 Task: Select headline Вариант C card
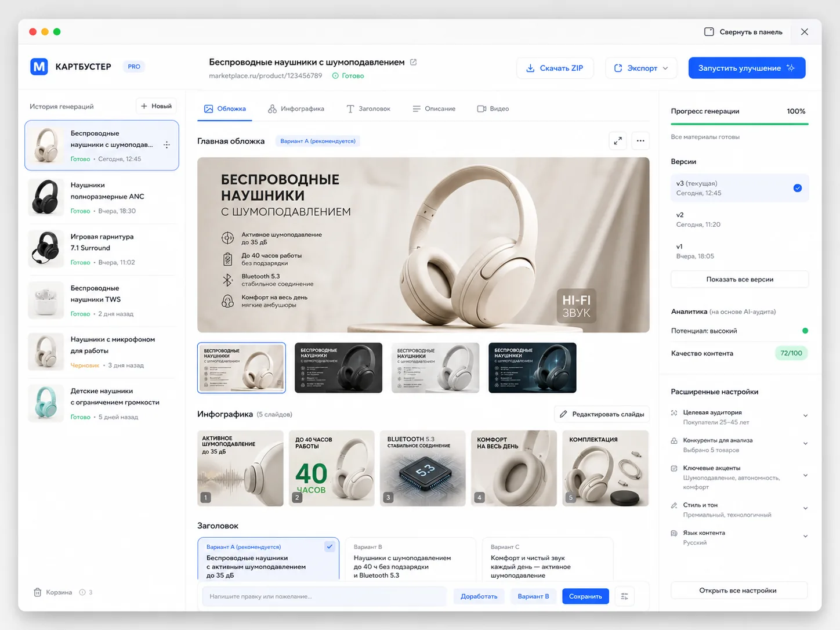[548, 559]
